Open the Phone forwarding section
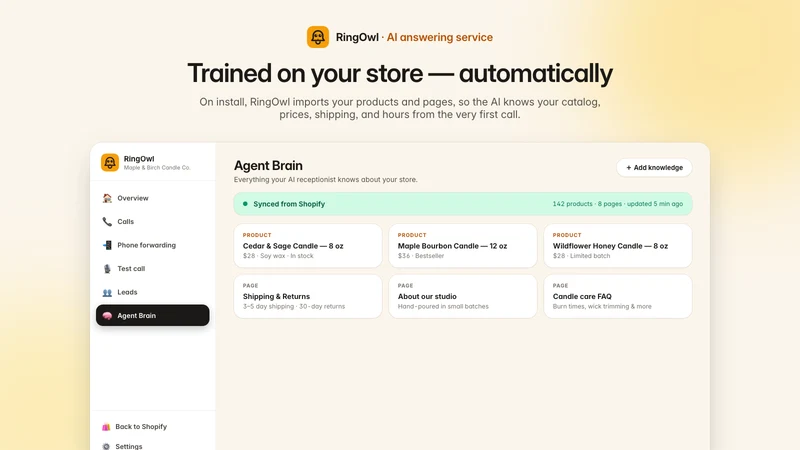The image size is (800, 450). click(x=153, y=245)
